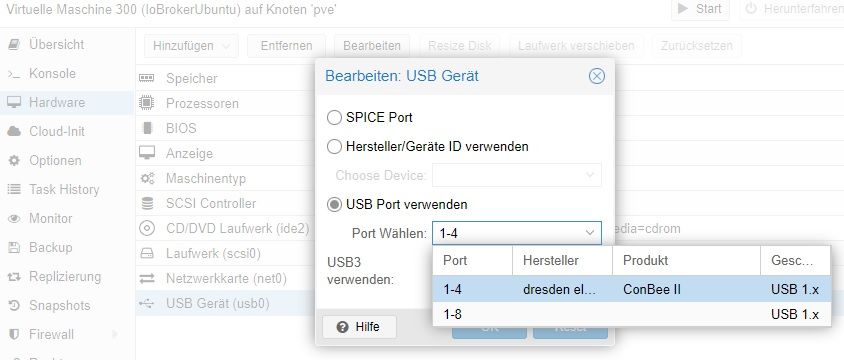Select the Netzwerkkarte (net0) hardware row
Image resolution: width=844 pixels, height=360 pixels.
(x=226, y=279)
